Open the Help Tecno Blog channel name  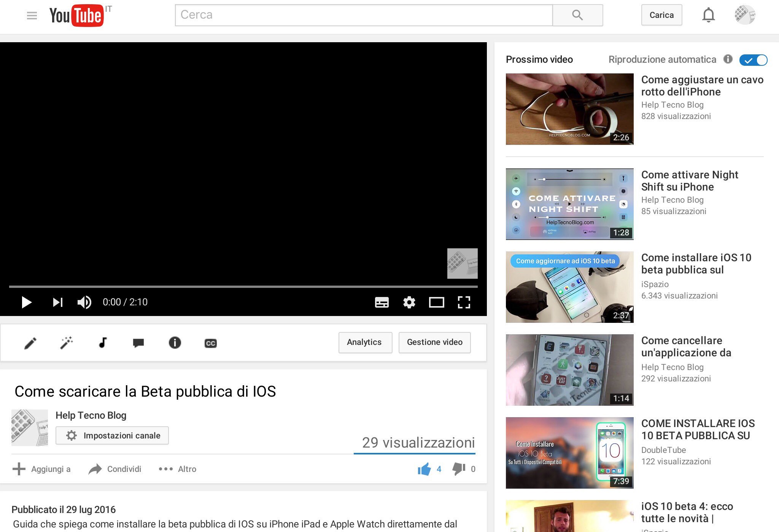[91, 415]
